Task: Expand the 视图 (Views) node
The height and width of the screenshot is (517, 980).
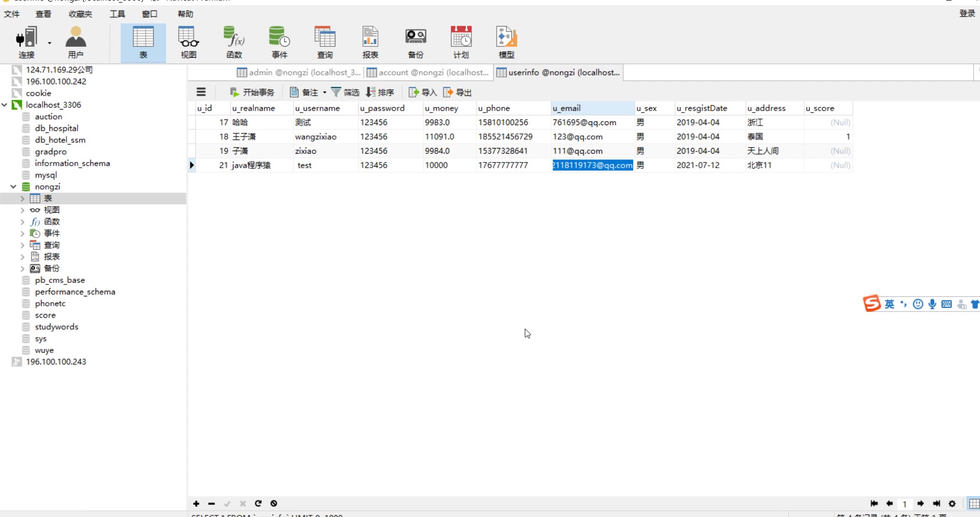Action: pos(22,210)
